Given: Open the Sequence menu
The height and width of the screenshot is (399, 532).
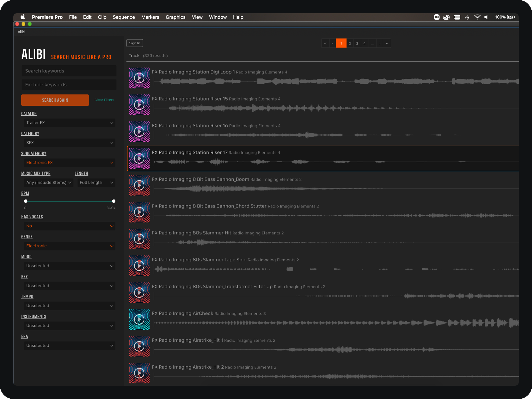Looking at the screenshot, I should (x=124, y=17).
